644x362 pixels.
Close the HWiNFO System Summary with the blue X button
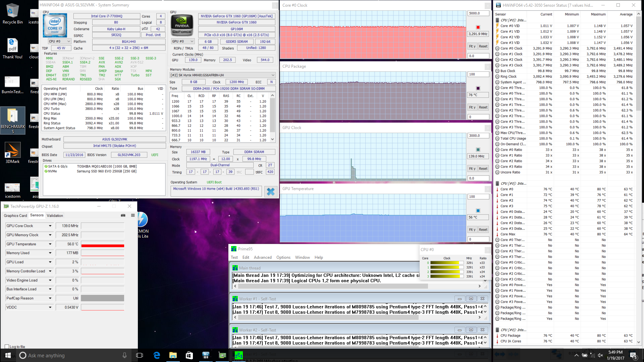271,191
